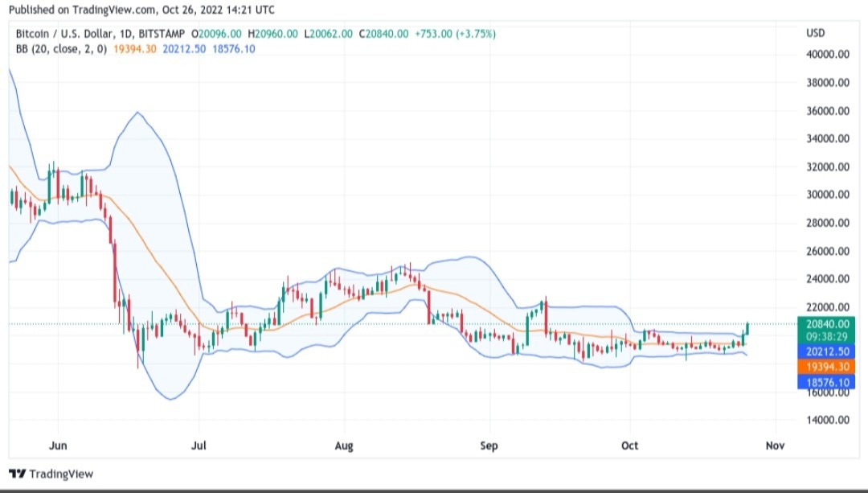This screenshot has width=868, height=493.
Task: Click the 26000.00 price axis label
Action: point(828,251)
